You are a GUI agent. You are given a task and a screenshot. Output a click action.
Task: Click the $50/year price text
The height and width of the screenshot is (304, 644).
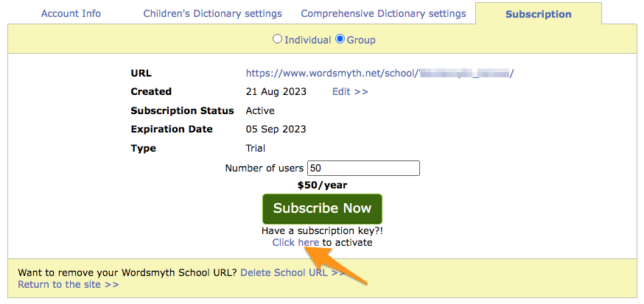(322, 185)
